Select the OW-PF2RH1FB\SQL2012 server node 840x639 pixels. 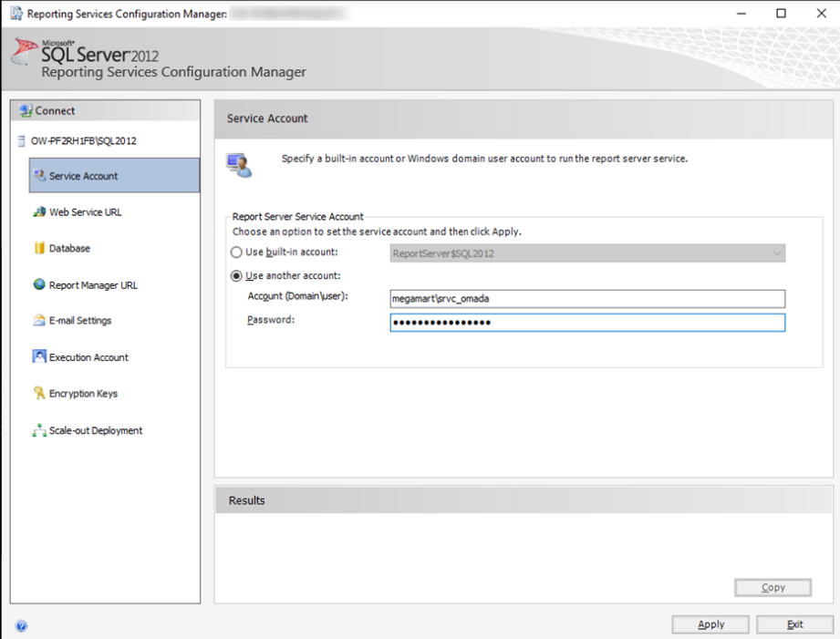pyautogui.click(x=84, y=141)
